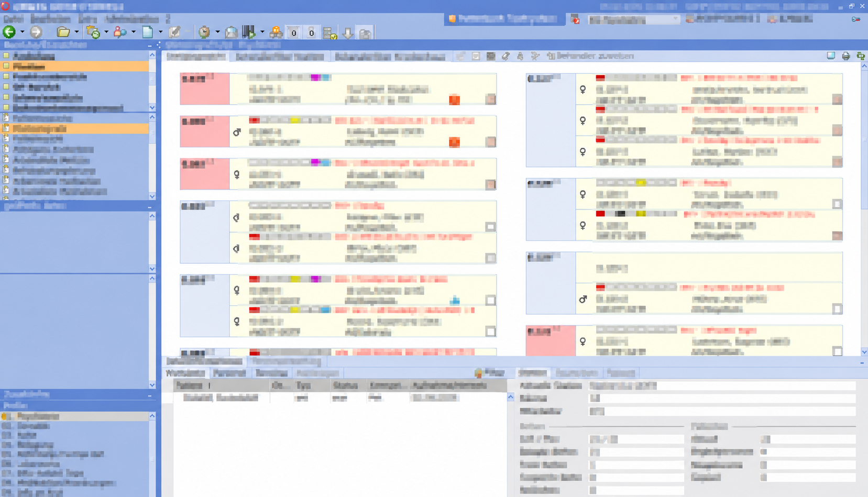Screen dimensions: 868x497
Task: Open the dropdown arrow beside the persons icon
Action: click(x=134, y=32)
